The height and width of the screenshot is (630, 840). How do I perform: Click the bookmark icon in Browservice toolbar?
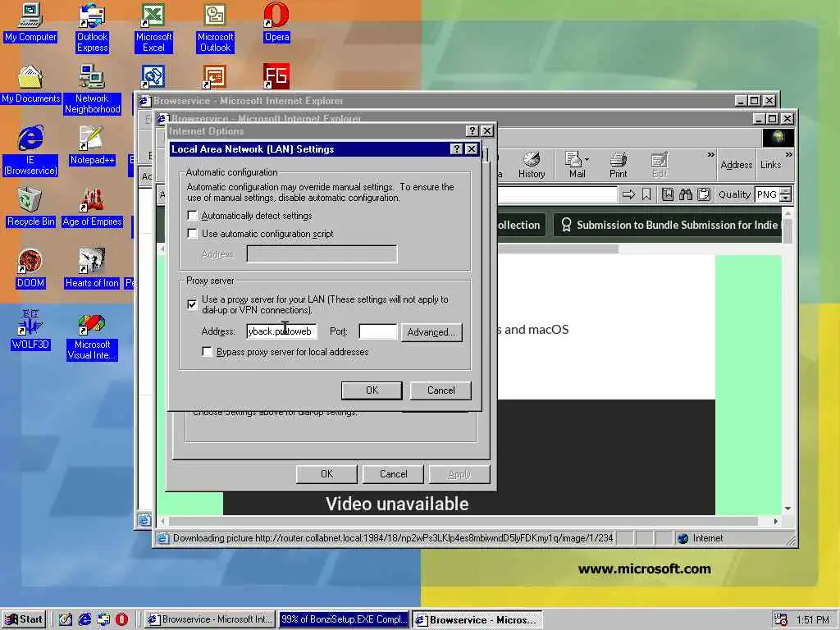[646, 194]
